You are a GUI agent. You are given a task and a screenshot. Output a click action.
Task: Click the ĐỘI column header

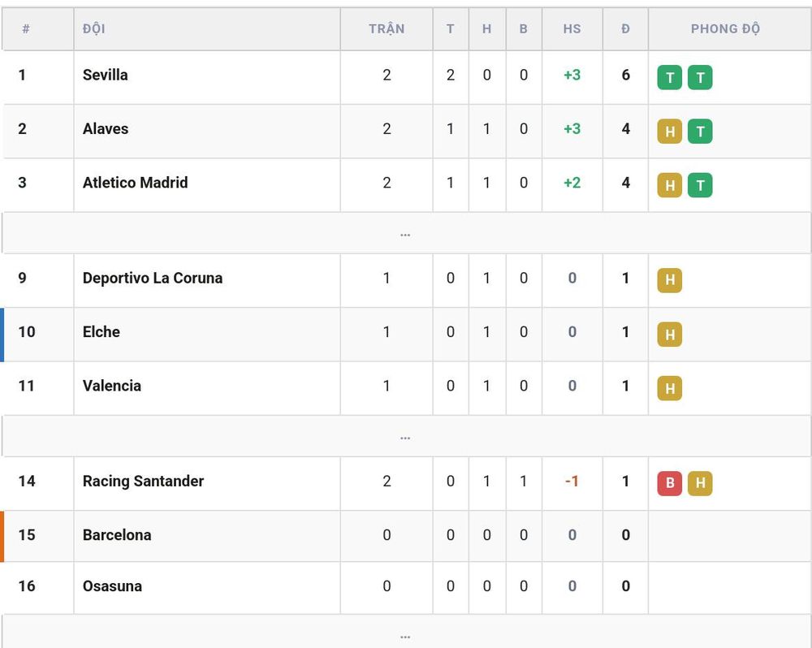tap(93, 28)
